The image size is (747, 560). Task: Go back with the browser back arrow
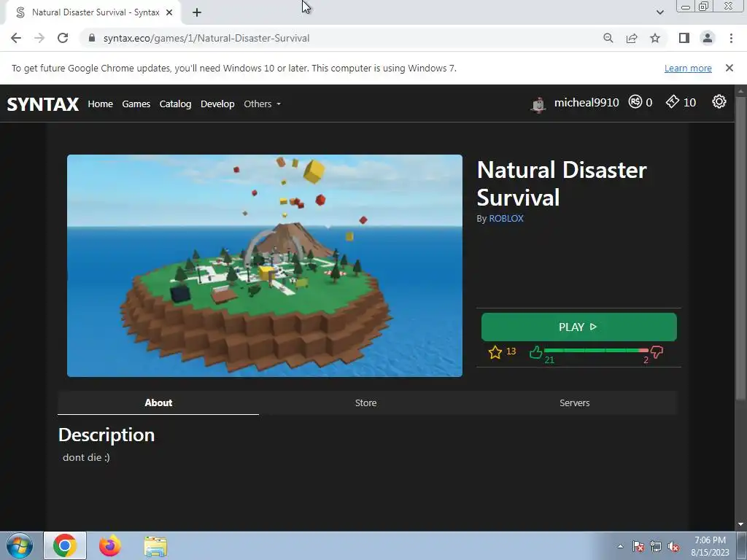point(16,38)
